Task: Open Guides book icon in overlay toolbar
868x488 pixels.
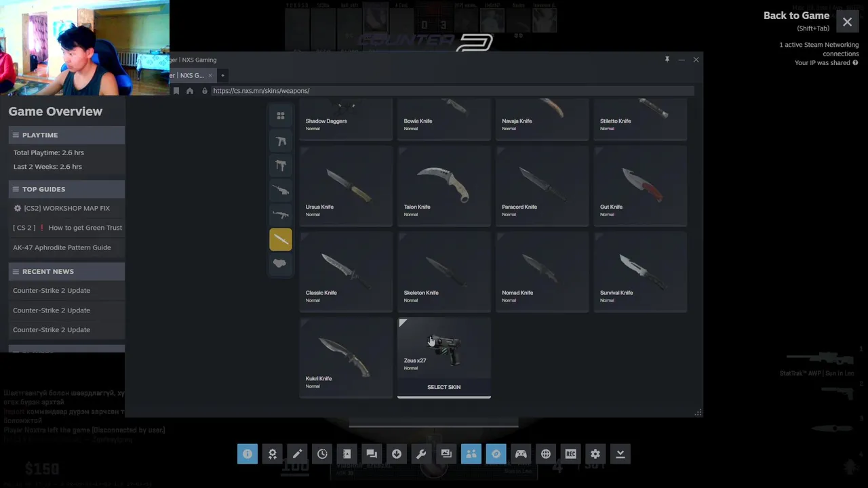Action: [347, 454]
